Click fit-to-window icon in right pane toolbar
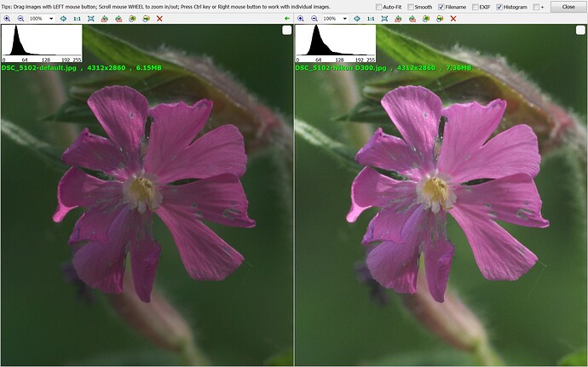Screen dimensions: 588x367 coord(384,19)
